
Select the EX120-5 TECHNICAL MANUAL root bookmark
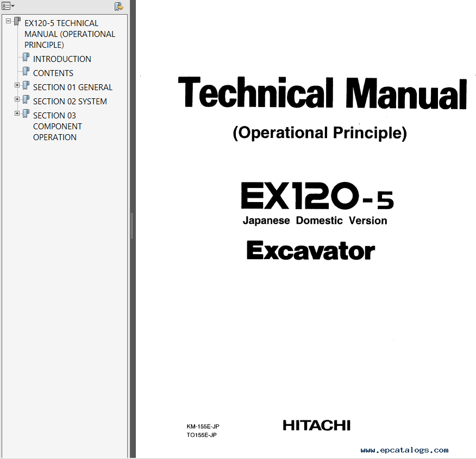pos(70,34)
